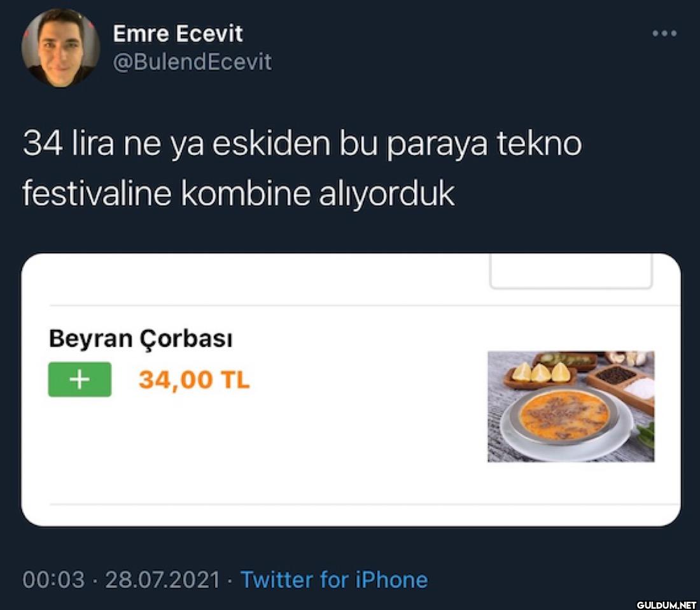
Task: Open the tweet's three-dot more options menu
Action: coord(664,33)
